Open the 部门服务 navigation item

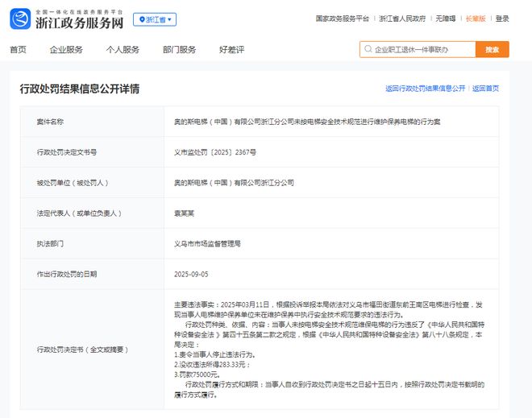[179, 49]
